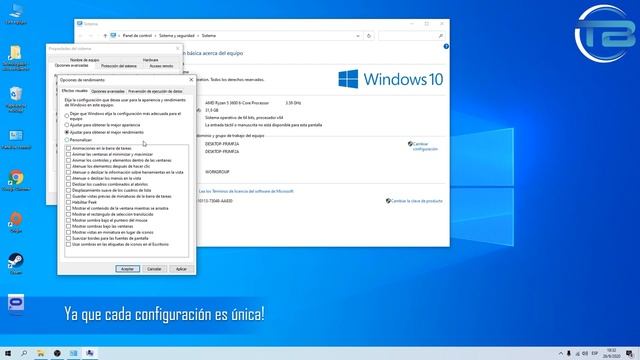Click the 'Aplicar' button

[181, 269]
